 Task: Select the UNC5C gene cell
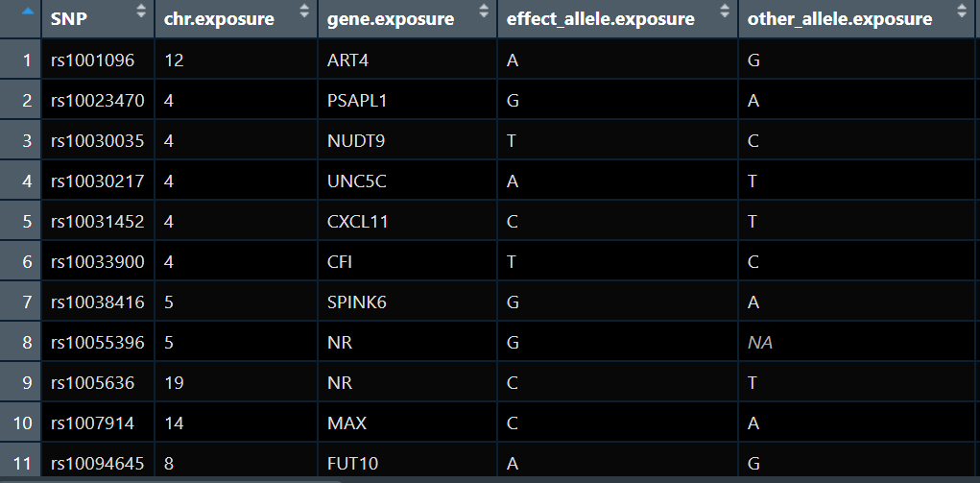[x=408, y=181]
